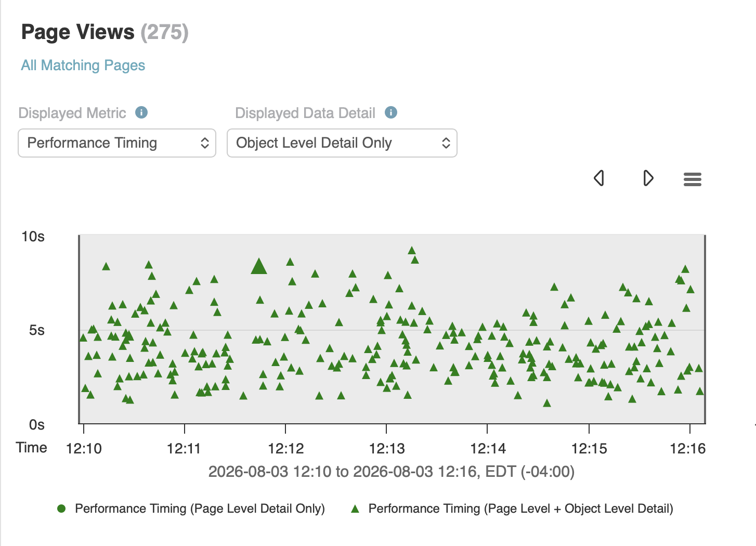Open the All Matching Pages link

[x=83, y=66]
